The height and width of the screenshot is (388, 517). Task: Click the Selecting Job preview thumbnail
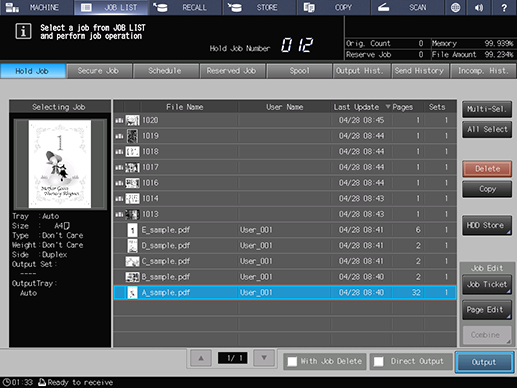60,164
